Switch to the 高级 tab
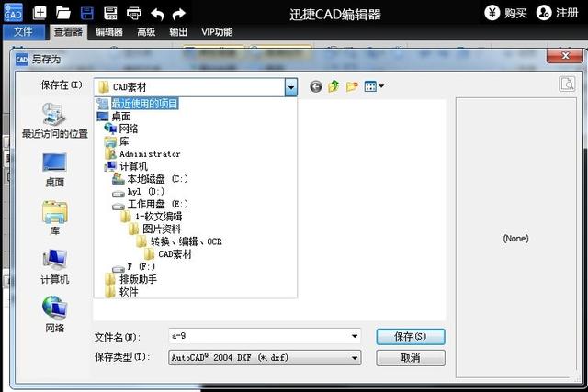 [146, 32]
